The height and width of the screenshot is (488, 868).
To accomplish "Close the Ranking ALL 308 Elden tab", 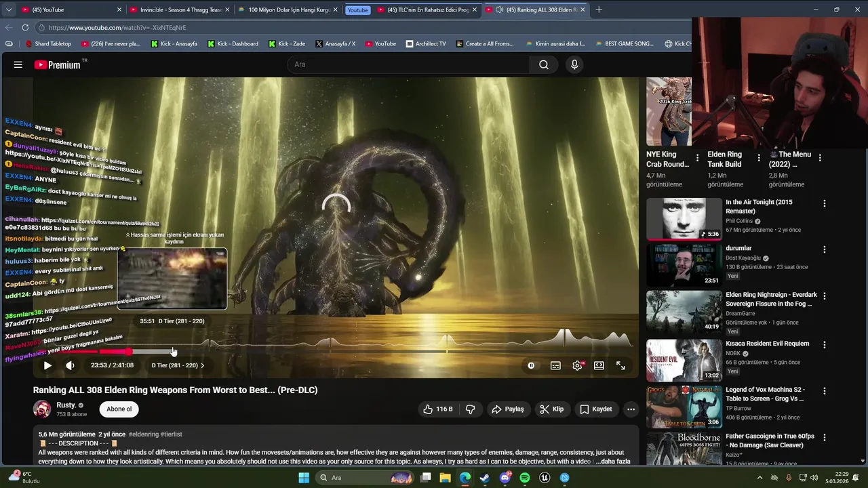I will [x=583, y=9].
